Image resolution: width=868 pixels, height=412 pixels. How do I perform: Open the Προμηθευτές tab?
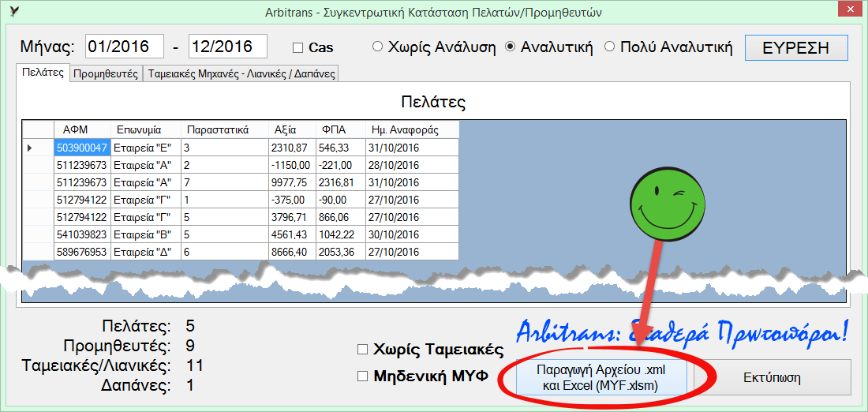point(106,74)
